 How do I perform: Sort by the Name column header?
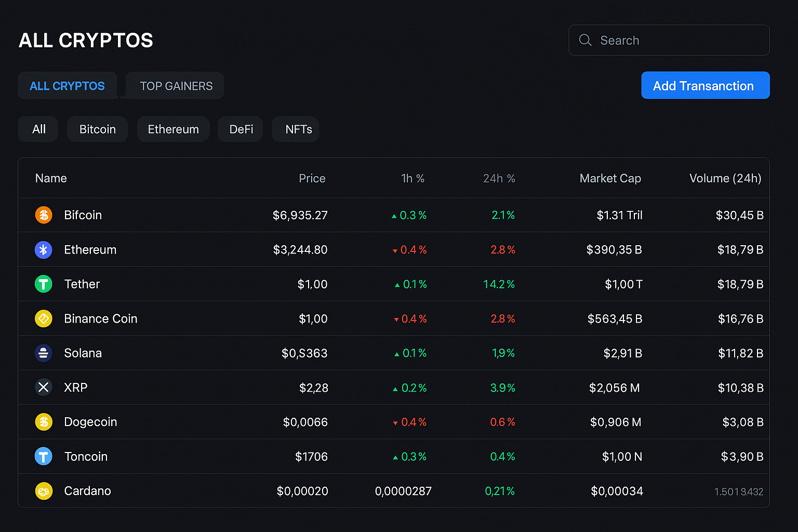(51, 178)
